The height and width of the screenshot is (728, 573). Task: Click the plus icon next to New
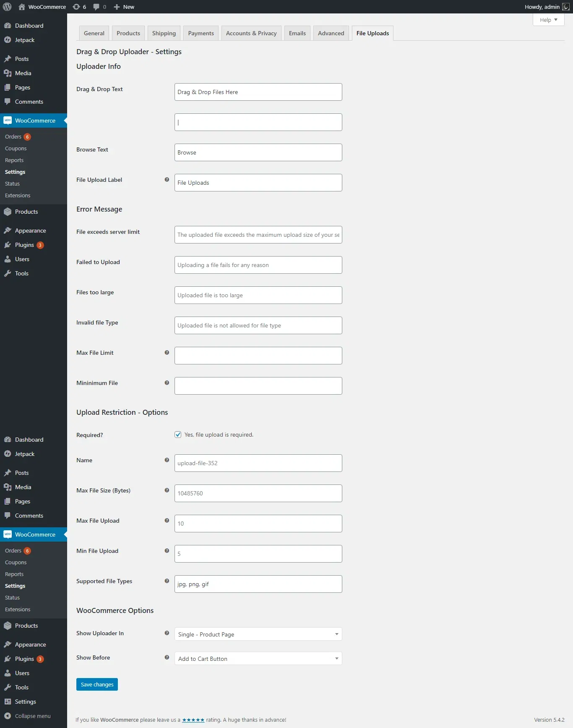coord(117,7)
